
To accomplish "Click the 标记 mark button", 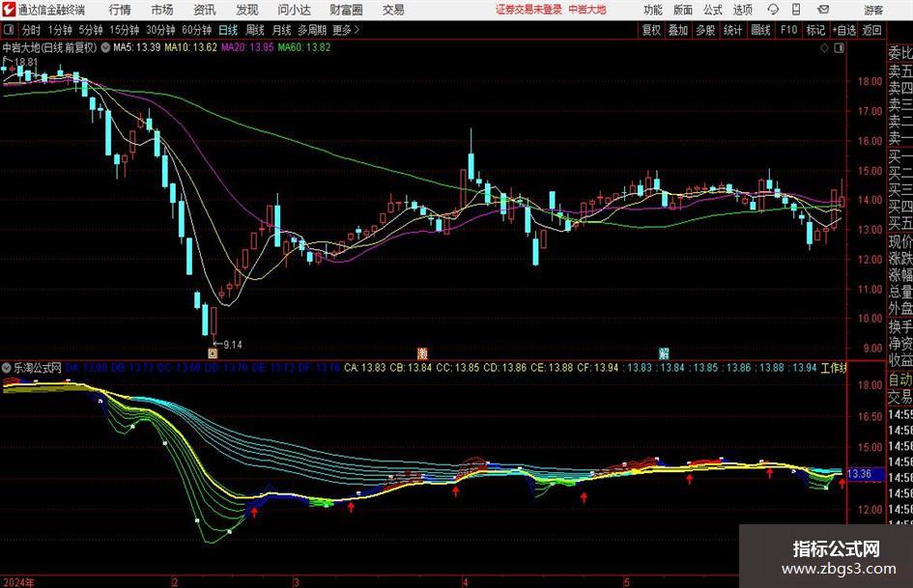I will [815, 30].
